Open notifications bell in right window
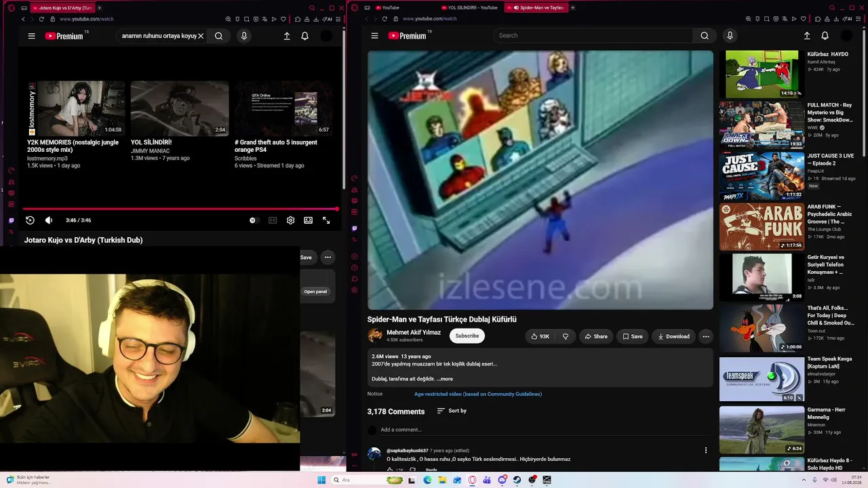The width and height of the screenshot is (868, 488). pos(825,35)
